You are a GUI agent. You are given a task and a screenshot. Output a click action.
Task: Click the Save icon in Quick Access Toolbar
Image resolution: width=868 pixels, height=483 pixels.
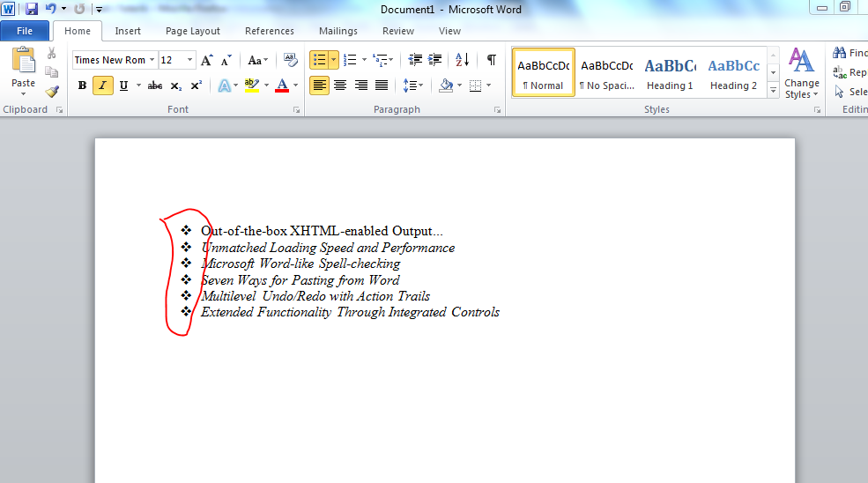[x=32, y=9]
